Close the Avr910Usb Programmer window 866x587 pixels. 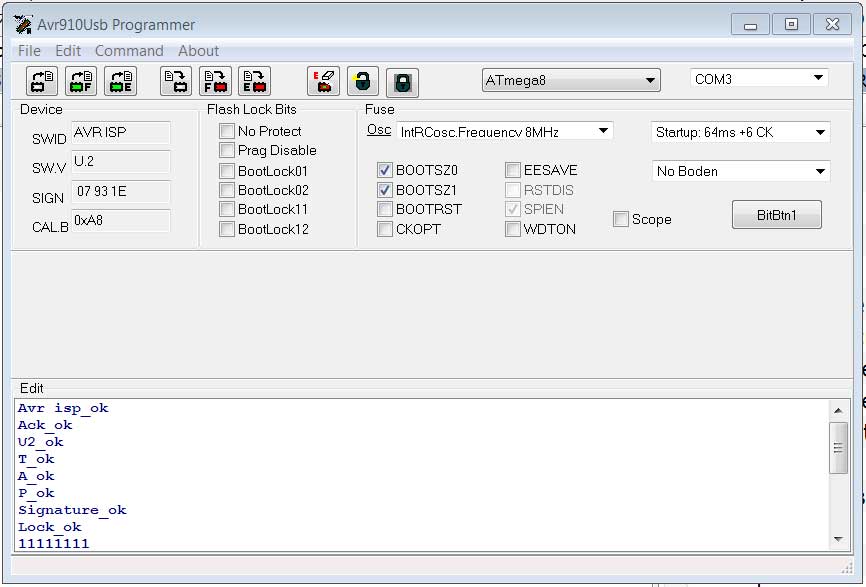coord(832,25)
